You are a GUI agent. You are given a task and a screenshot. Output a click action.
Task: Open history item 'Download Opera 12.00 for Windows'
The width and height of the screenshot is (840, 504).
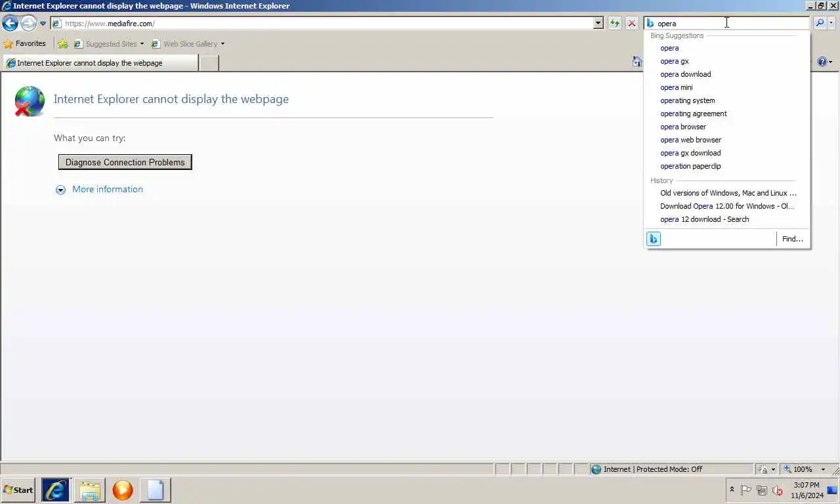[x=727, y=206]
